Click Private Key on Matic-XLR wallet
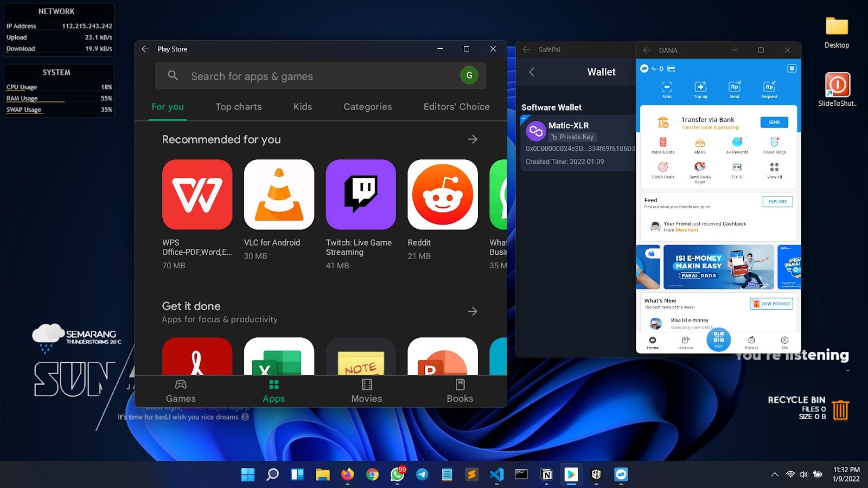The image size is (868, 488). pos(572,137)
